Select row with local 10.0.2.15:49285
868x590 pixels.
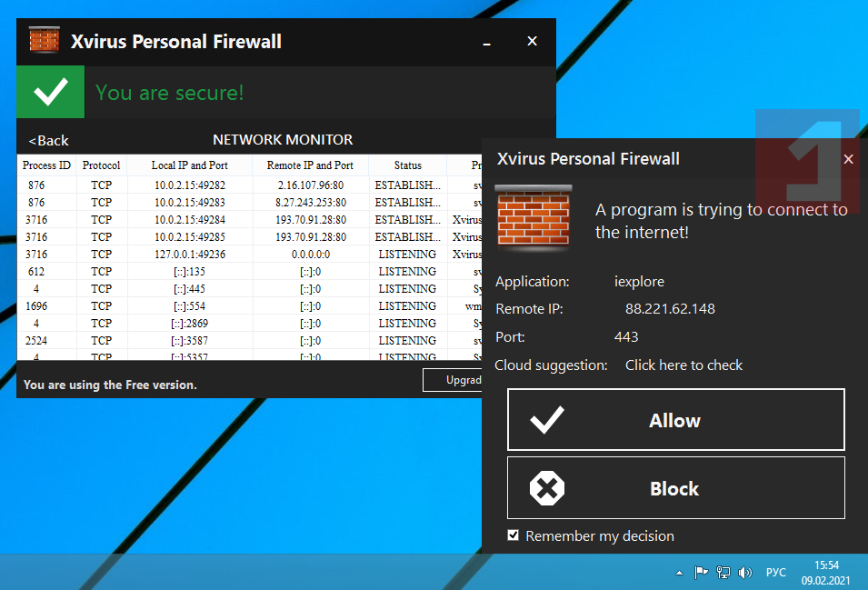[x=249, y=237]
